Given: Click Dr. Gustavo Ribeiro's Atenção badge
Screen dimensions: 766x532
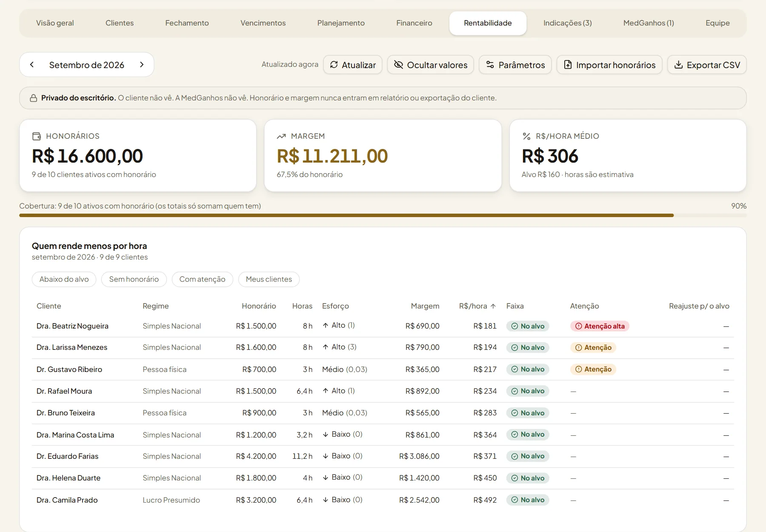Looking at the screenshot, I should [593, 369].
